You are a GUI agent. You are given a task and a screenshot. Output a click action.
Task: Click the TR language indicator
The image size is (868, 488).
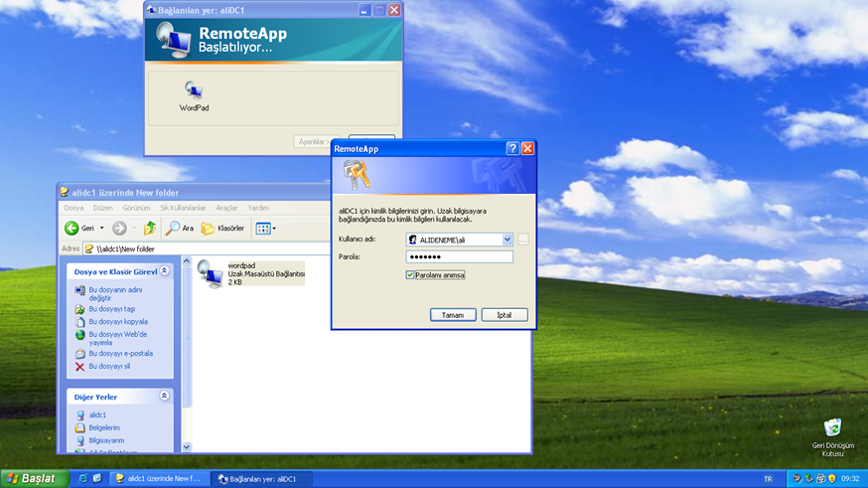(768, 479)
